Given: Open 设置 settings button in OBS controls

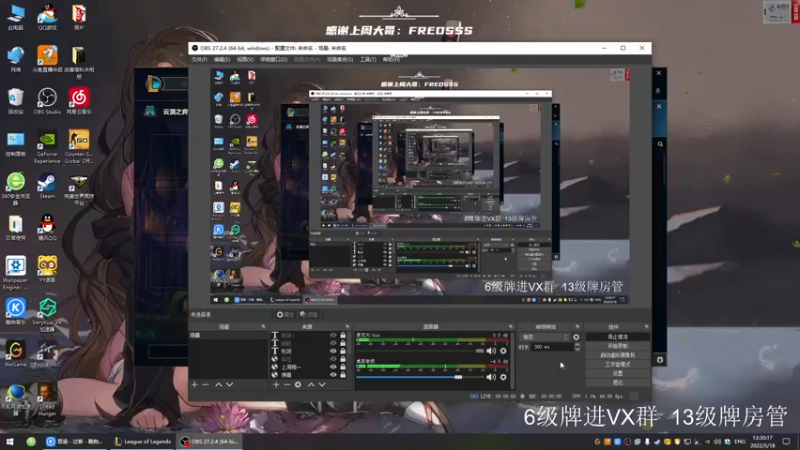Looking at the screenshot, I should coord(617,373).
